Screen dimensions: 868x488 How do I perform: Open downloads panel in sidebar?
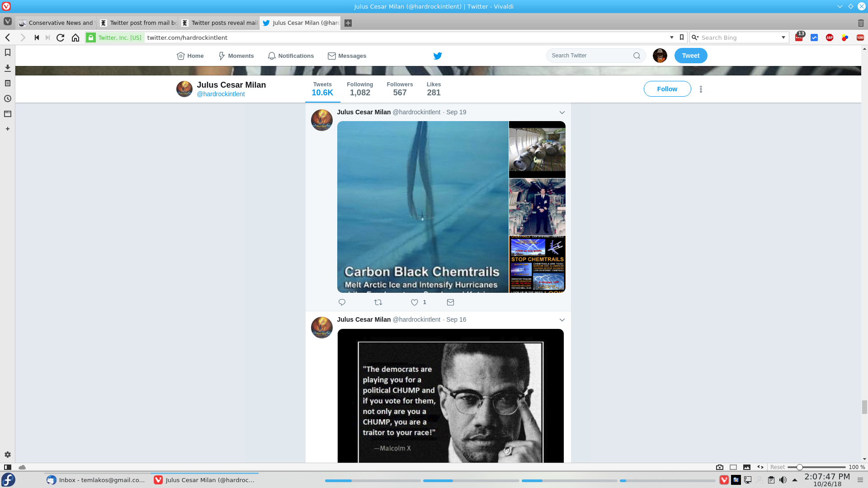click(8, 68)
